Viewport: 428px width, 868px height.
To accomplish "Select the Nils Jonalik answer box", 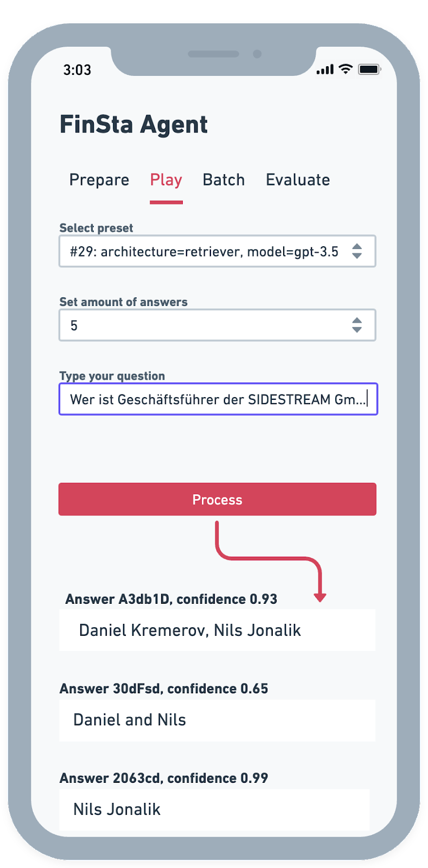I will (x=214, y=809).
